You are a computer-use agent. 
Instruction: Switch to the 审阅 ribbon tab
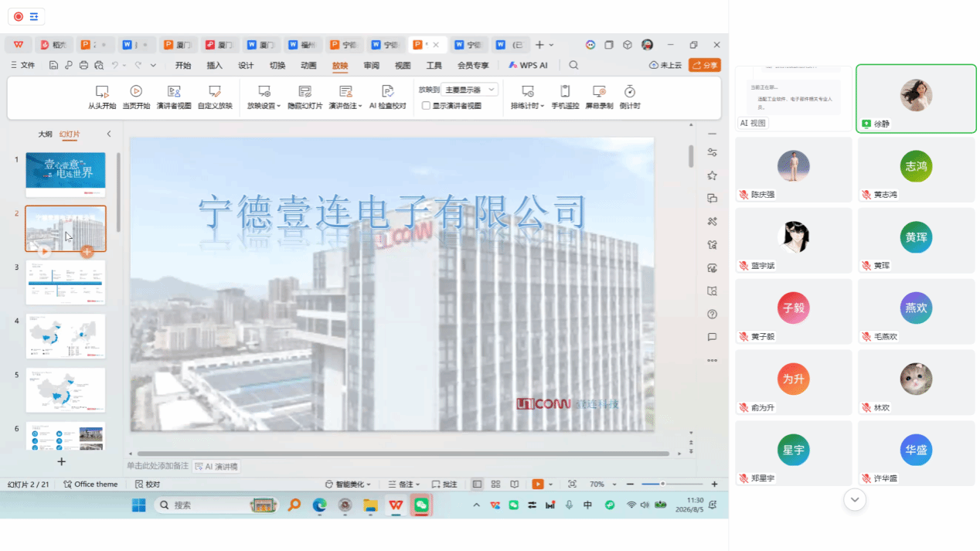point(372,66)
